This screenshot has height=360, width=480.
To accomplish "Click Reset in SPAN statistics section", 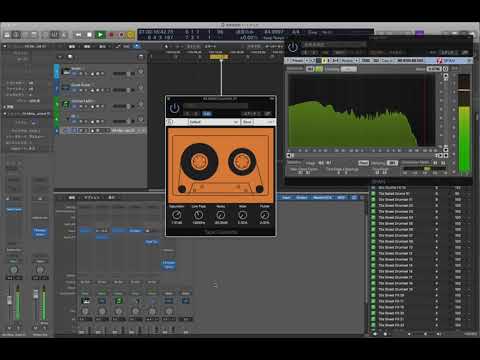I will click(x=363, y=163).
